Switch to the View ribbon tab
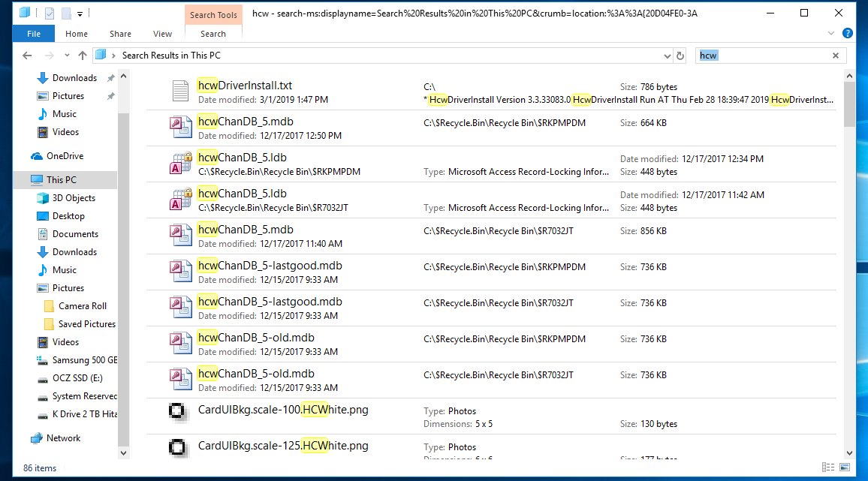The height and width of the screenshot is (481, 868). point(162,34)
